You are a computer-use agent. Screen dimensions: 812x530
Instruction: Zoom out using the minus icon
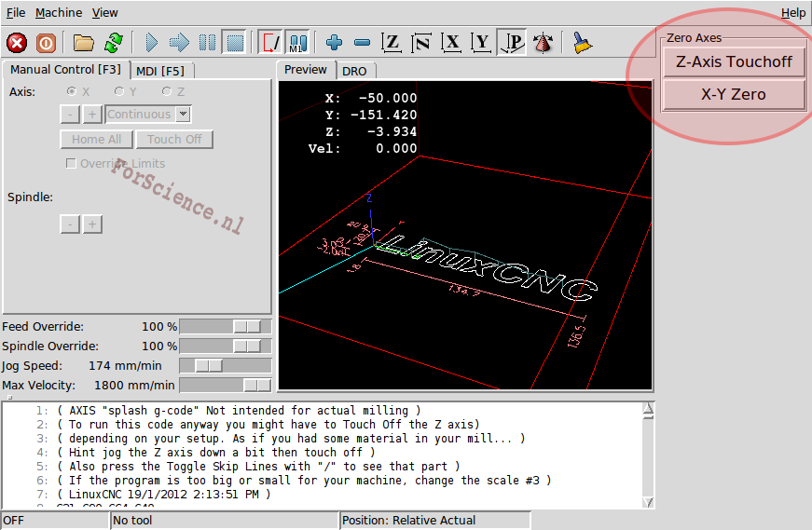[x=363, y=42]
